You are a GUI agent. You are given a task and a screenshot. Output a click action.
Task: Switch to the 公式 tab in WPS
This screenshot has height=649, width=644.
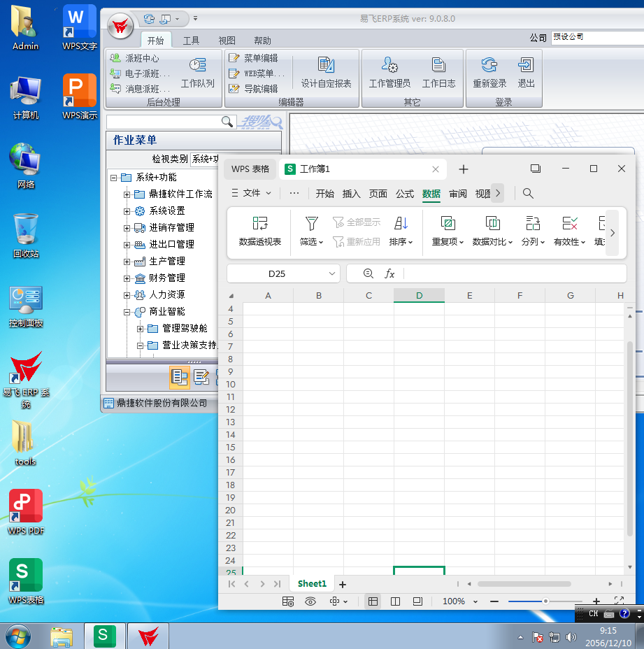point(405,194)
